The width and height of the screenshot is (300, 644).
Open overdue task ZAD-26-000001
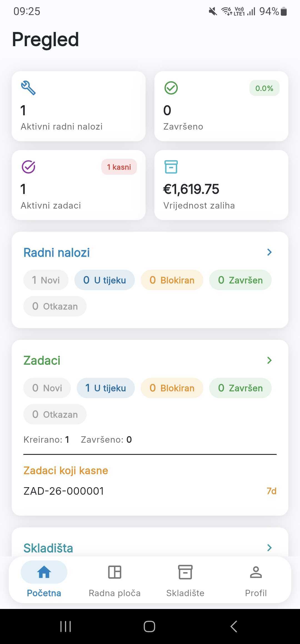[x=64, y=491]
